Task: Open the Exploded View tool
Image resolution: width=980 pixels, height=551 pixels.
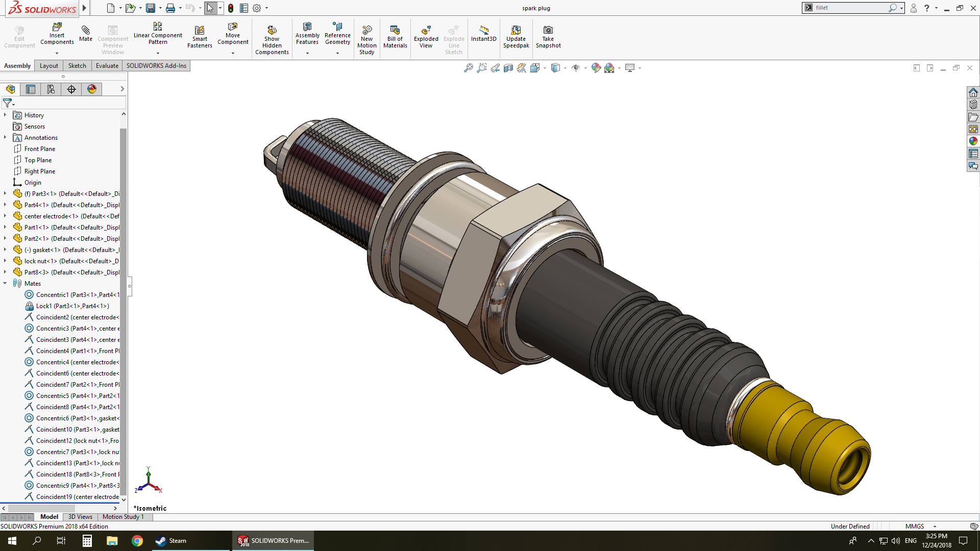Action: [x=426, y=37]
